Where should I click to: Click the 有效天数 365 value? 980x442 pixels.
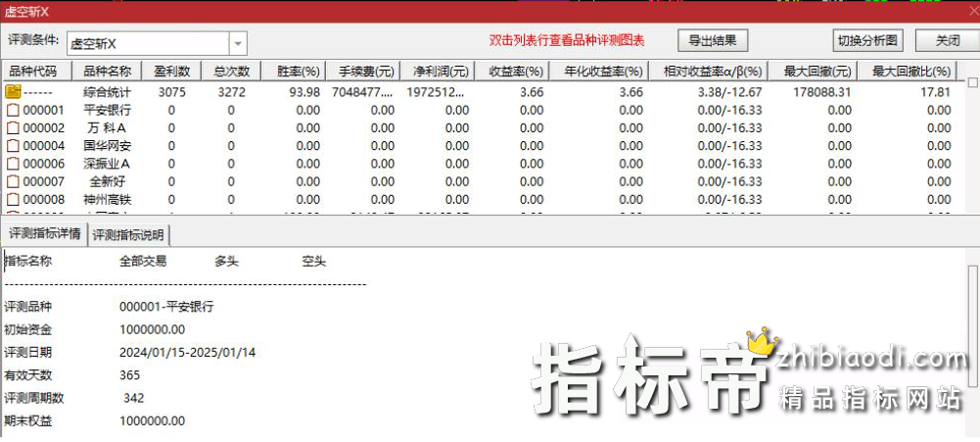click(130, 375)
